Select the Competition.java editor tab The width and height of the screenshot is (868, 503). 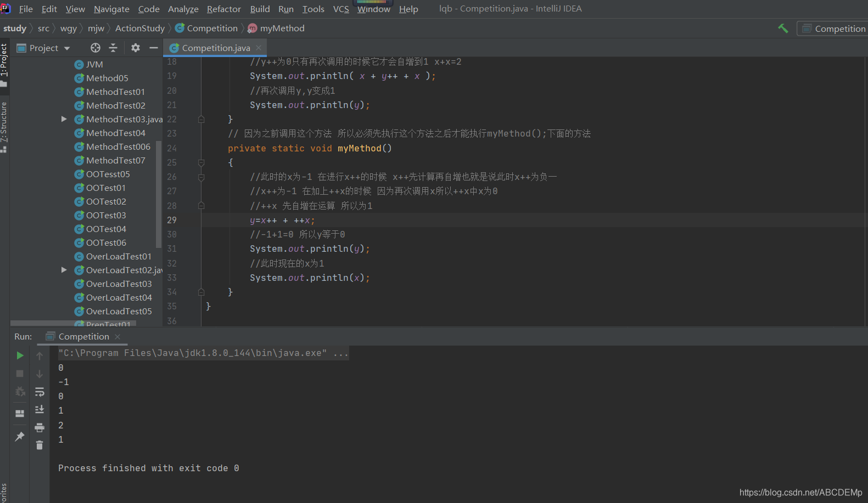coord(215,48)
